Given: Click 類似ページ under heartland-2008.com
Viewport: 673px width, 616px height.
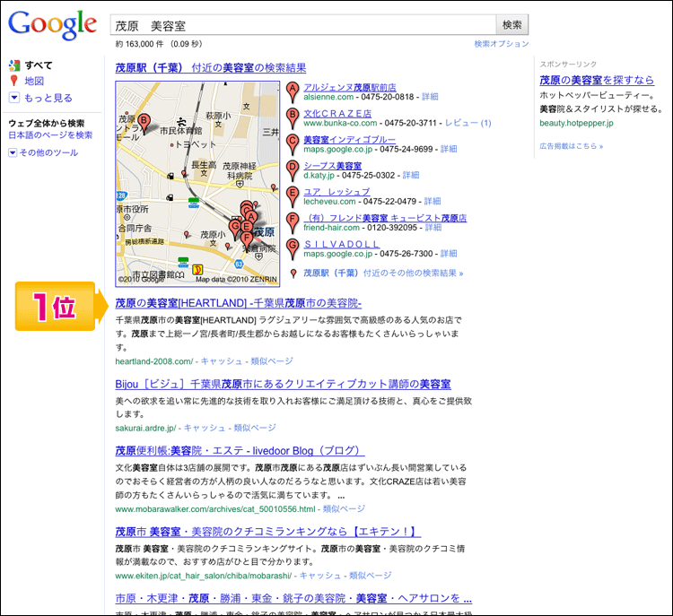Looking at the screenshot, I should [x=272, y=361].
